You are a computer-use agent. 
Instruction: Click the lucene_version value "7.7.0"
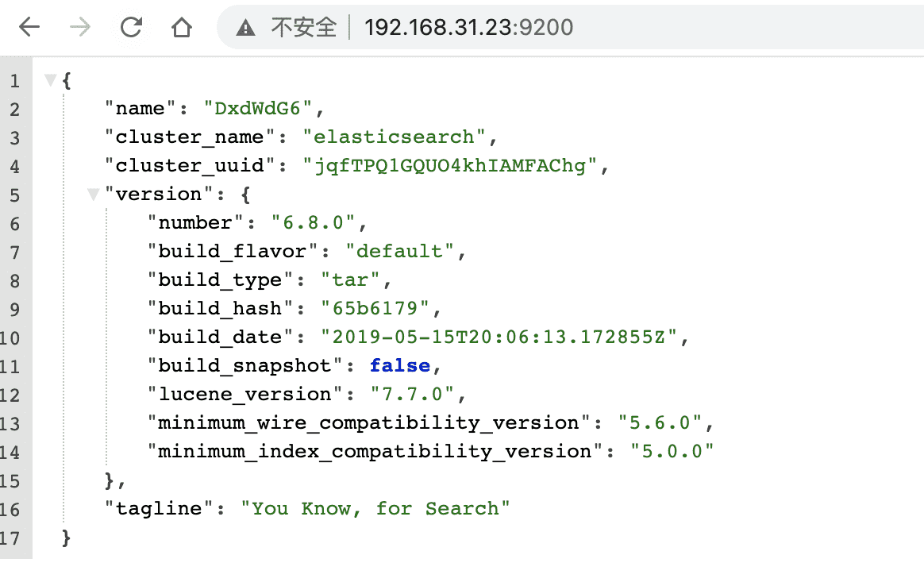pos(412,395)
